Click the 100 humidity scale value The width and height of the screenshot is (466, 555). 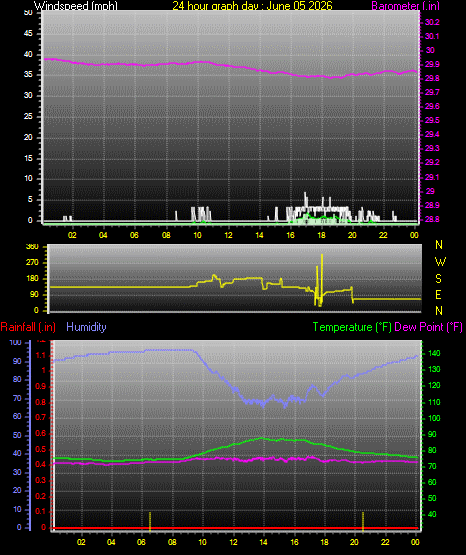pyautogui.click(x=16, y=342)
